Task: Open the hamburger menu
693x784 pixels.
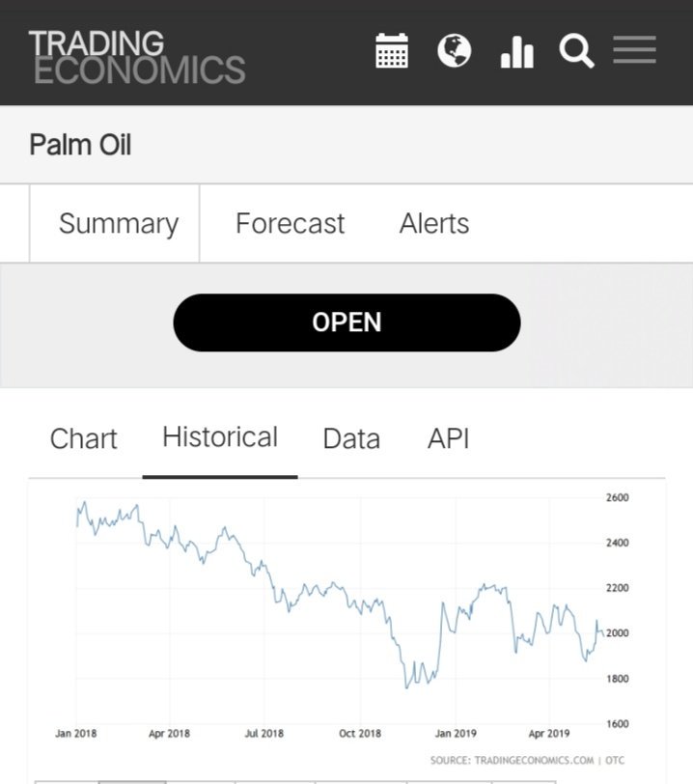Action: click(x=634, y=49)
